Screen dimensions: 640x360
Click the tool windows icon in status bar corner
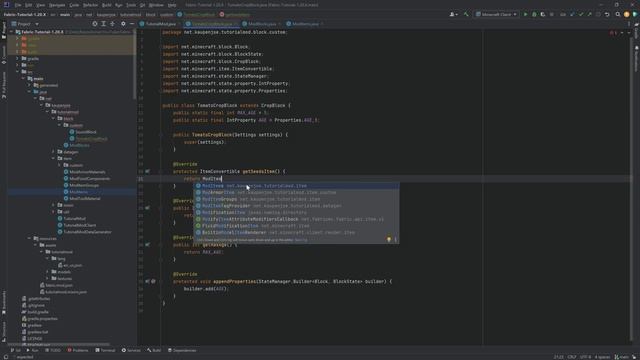tap(5, 357)
